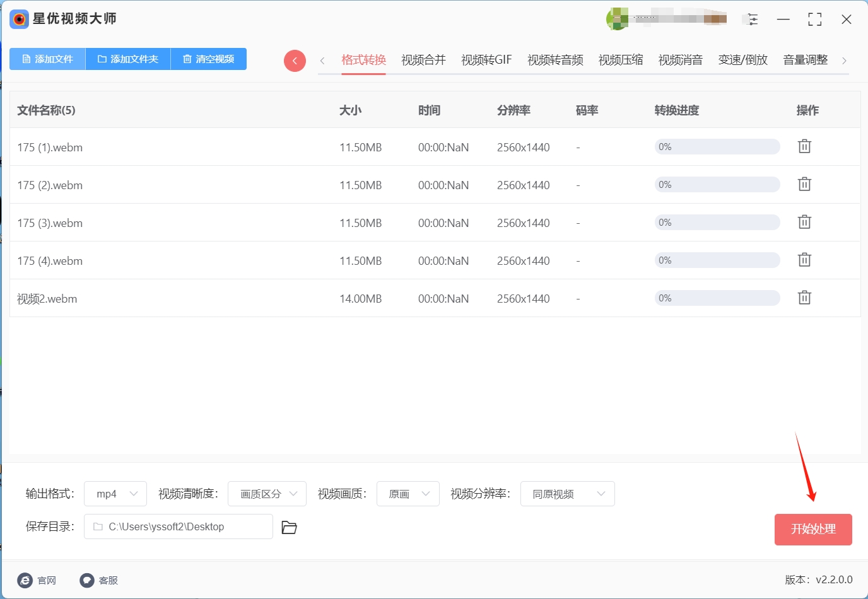The image size is (868, 599).
Task: Open the 官网 website link
Action: pos(37,580)
